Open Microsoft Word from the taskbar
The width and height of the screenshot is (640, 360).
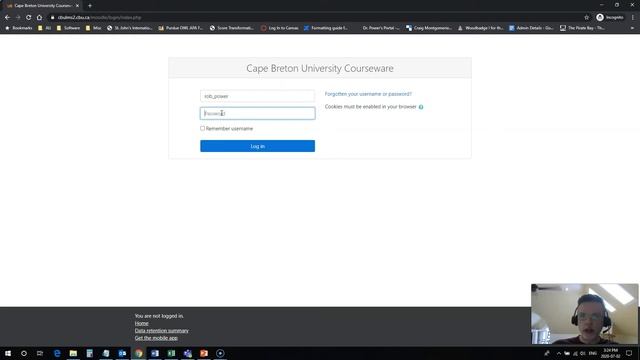coord(155,353)
